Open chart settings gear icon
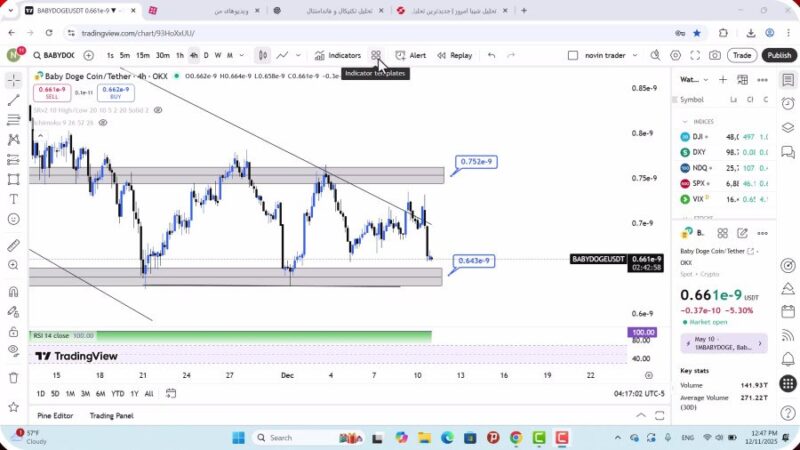Viewport: 800px width, 450px height. 676,56
